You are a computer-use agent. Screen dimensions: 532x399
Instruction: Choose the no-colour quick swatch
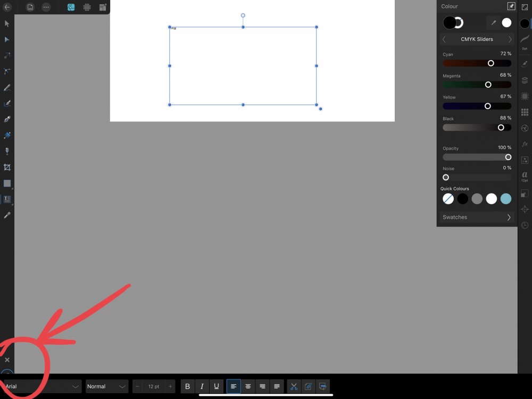448,199
